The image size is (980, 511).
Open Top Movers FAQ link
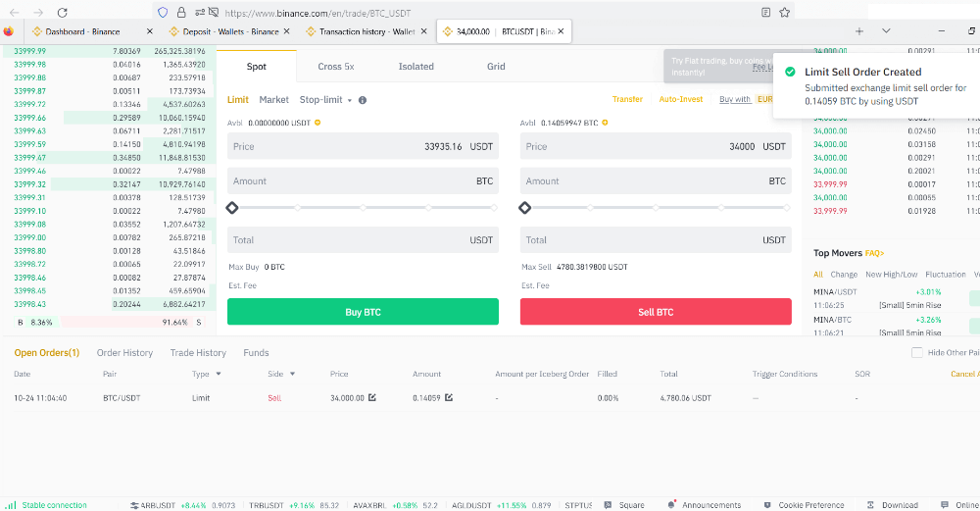[874, 253]
